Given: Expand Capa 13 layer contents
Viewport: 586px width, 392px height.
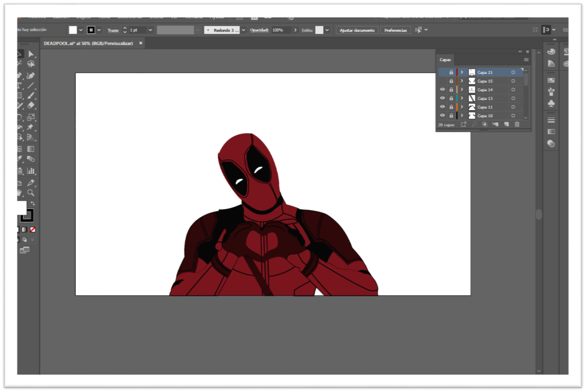Looking at the screenshot, I should 462,98.
